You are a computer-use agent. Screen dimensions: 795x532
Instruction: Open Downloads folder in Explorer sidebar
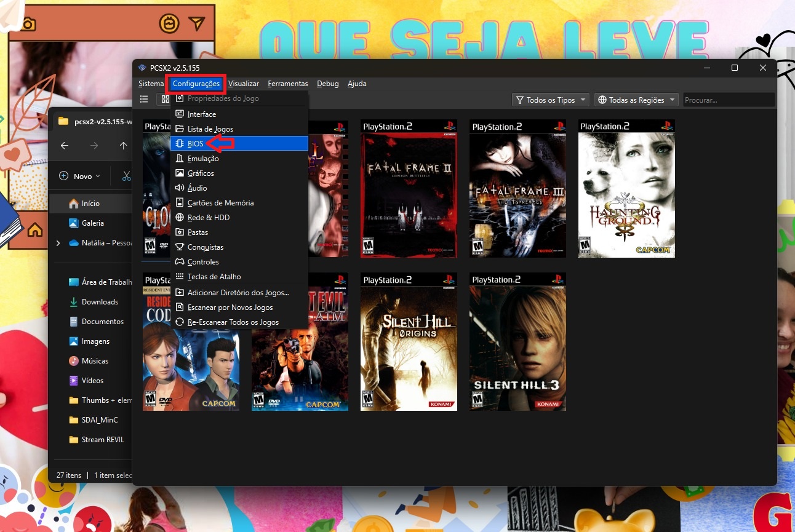[100, 302]
